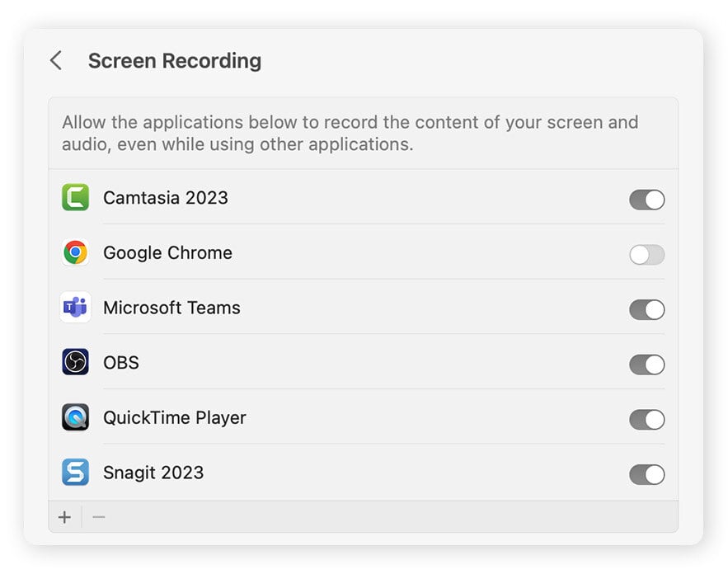Screen dimensions: 728x574
Task: Remove selected application with the minus button
Action: click(99, 517)
